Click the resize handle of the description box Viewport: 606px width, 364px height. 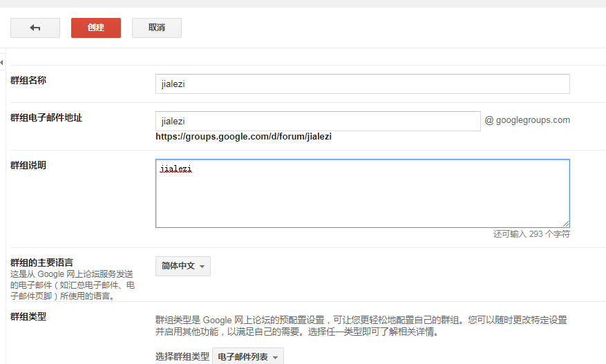click(566, 223)
